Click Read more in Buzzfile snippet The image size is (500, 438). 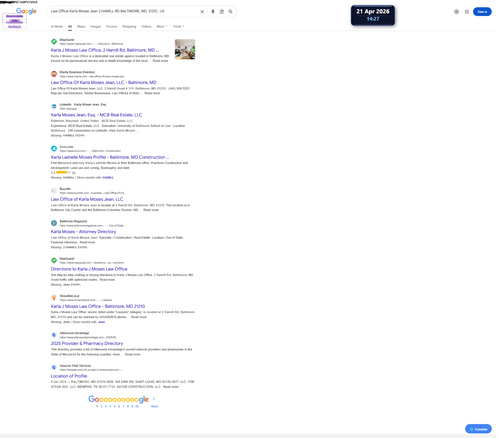(x=151, y=210)
